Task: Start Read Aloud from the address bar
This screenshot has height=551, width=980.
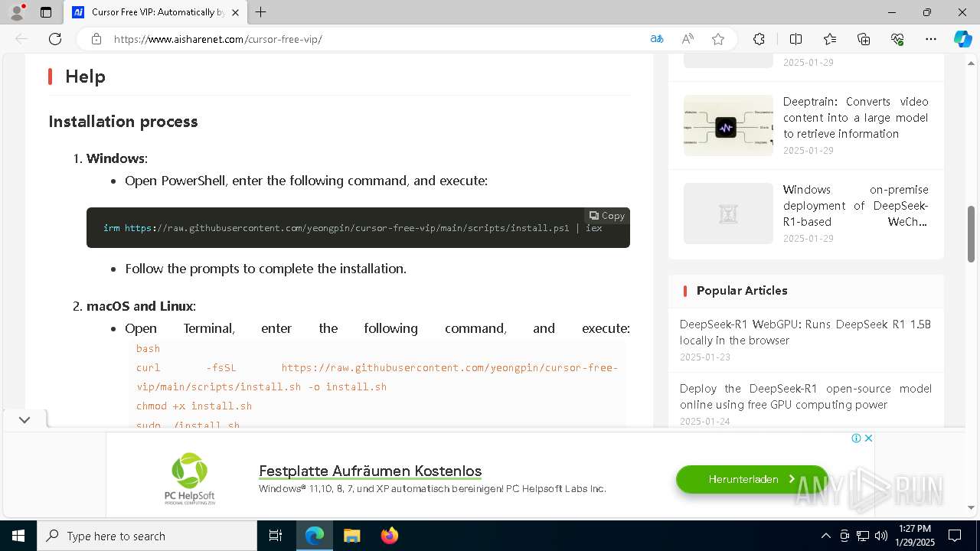Action: [x=688, y=39]
